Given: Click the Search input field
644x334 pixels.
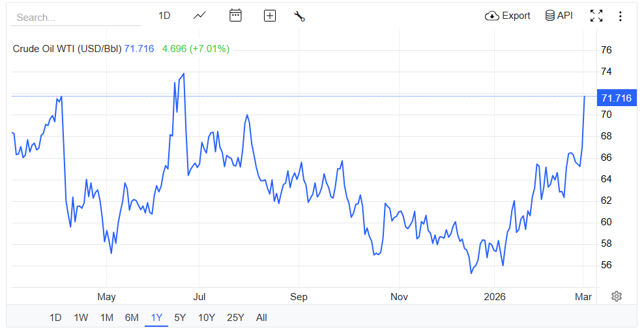Looking at the screenshot, I should point(75,18).
